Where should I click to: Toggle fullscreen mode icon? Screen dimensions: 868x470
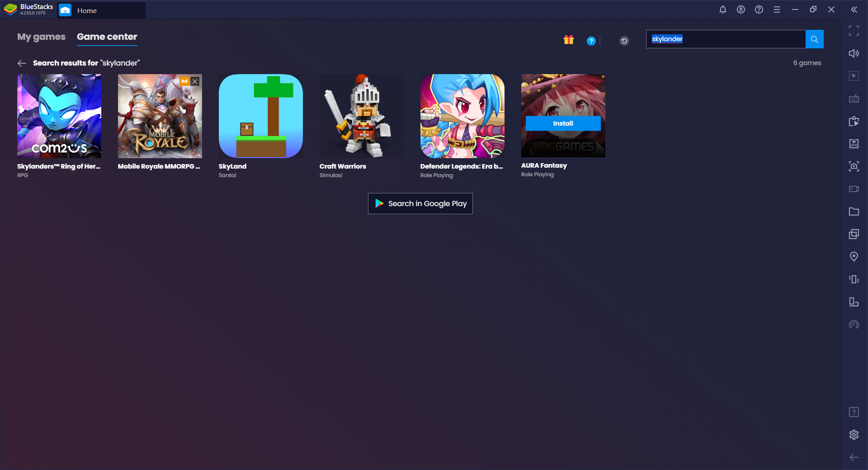point(854,31)
